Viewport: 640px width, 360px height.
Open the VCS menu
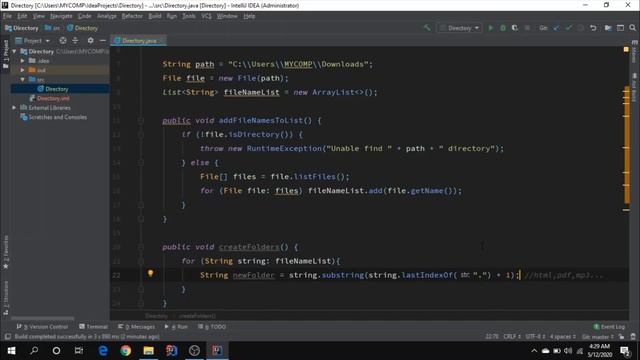[x=207, y=16]
